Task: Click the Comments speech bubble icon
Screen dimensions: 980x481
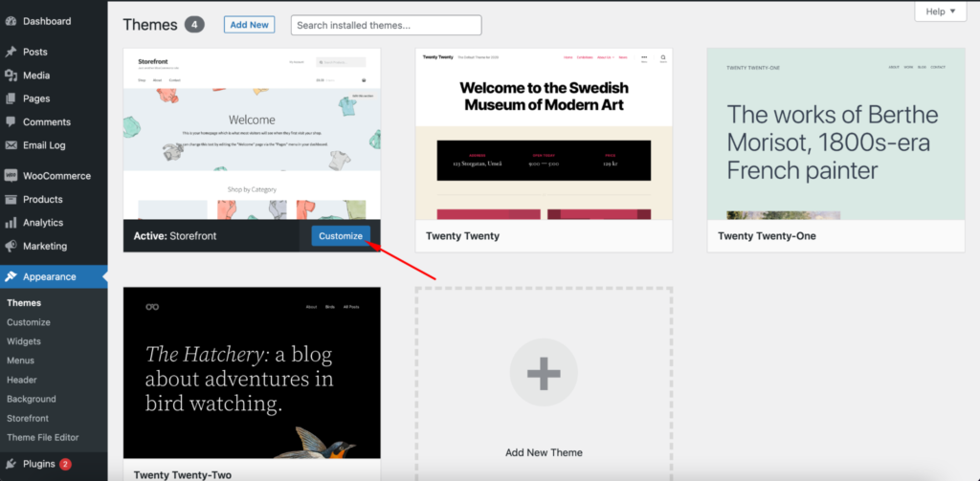Action: coord(11,121)
